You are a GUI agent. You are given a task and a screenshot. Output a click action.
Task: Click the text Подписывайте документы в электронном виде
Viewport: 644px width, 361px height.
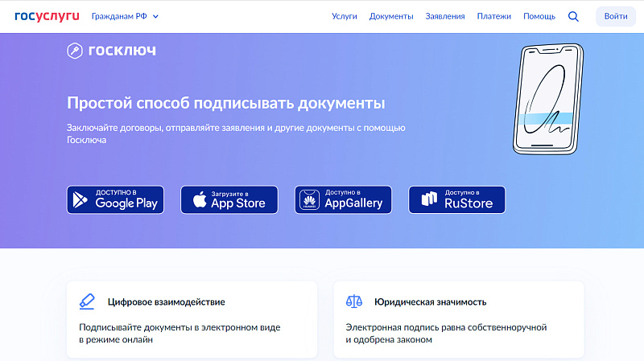tap(180, 327)
